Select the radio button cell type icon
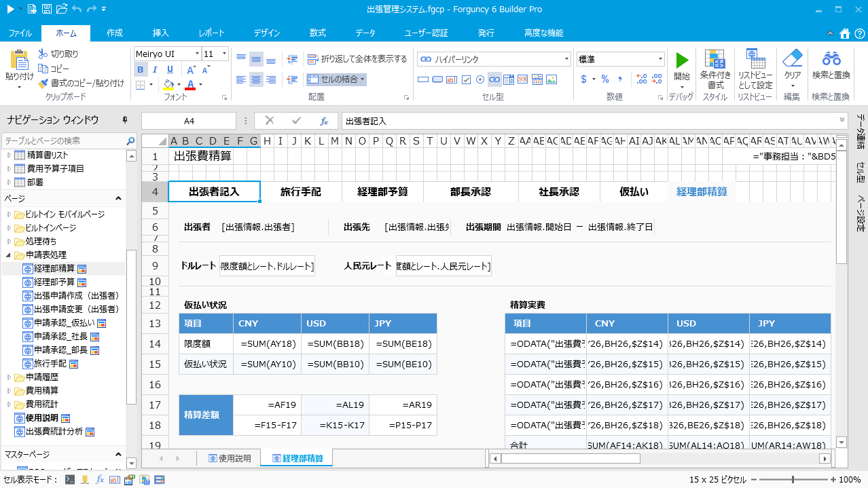 (x=480, y=79)
